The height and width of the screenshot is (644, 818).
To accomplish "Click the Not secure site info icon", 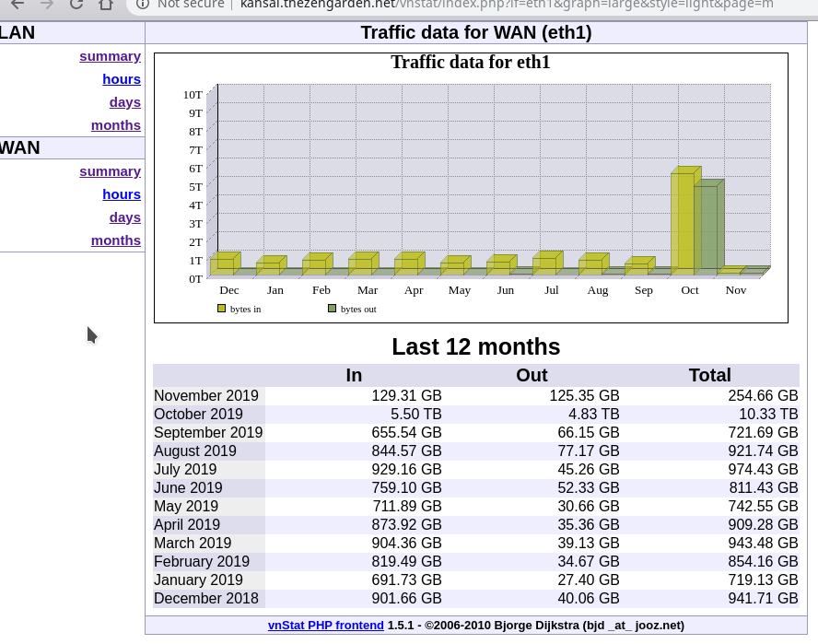I will tap(143, 5).
